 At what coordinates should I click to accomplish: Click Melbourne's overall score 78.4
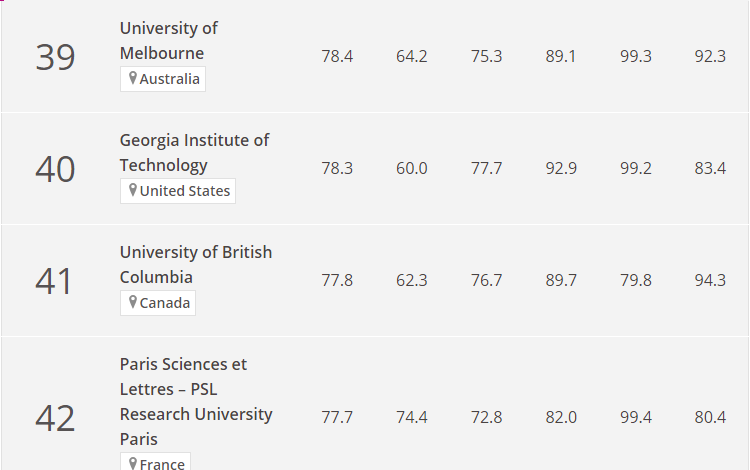[x=337, y=56]
